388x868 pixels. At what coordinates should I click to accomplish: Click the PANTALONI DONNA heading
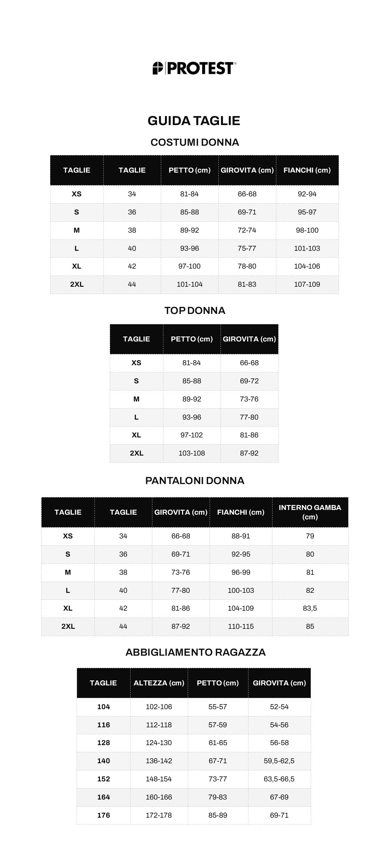click(195, 481)
